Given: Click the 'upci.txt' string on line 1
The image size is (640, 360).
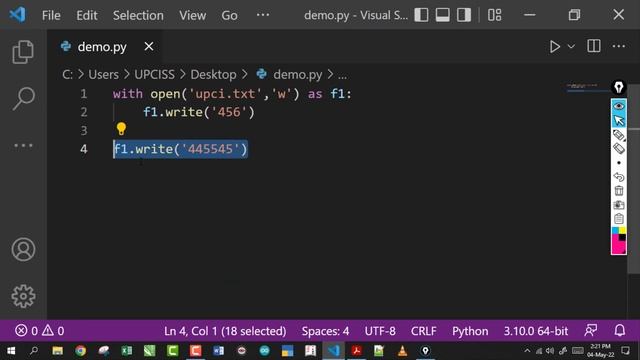Looking at the screenshot, I should pos(224,94).
